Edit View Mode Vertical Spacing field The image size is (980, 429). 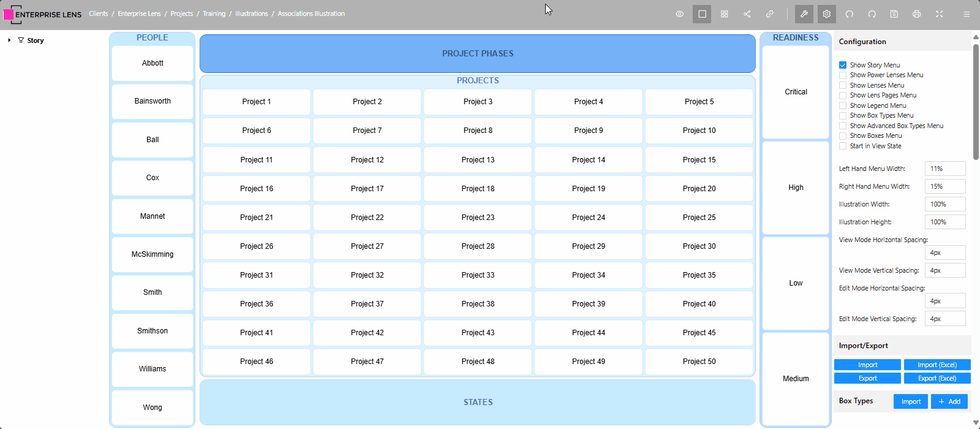click(945, 270)
